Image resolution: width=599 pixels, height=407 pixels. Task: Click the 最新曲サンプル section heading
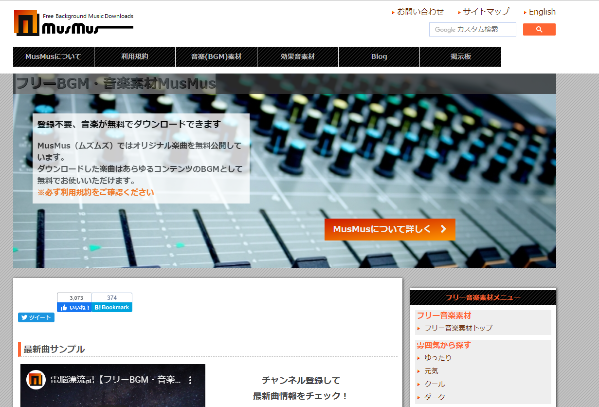point(54,349)
